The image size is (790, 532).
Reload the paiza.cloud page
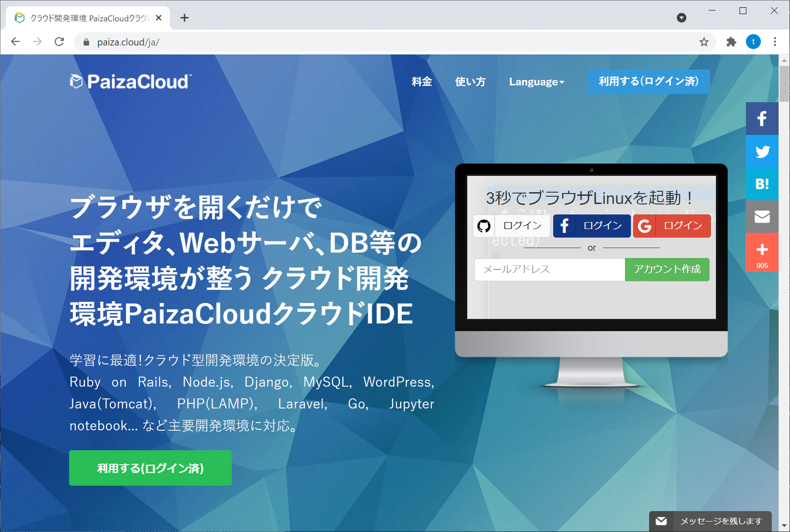pyautogui.click(x=59, y=42)
